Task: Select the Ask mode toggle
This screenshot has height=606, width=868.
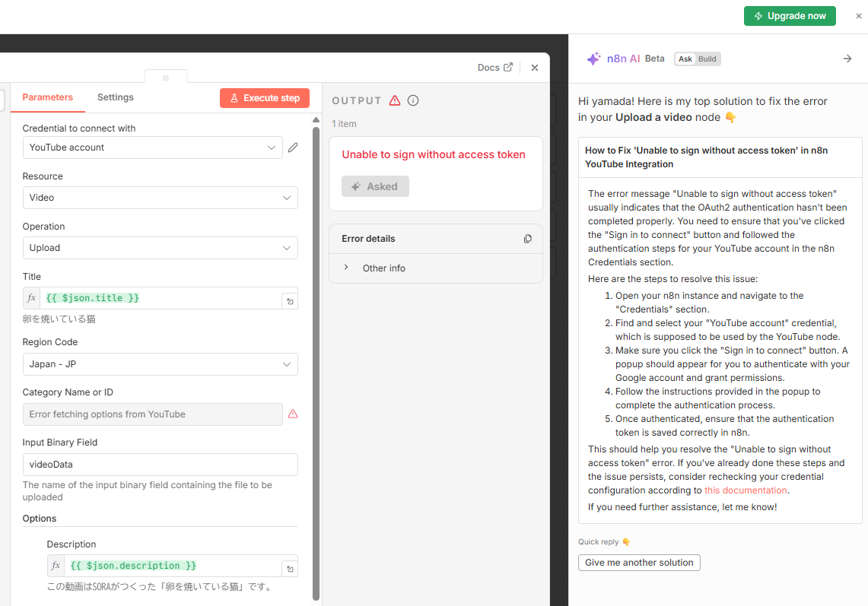Action: (685, 59)
